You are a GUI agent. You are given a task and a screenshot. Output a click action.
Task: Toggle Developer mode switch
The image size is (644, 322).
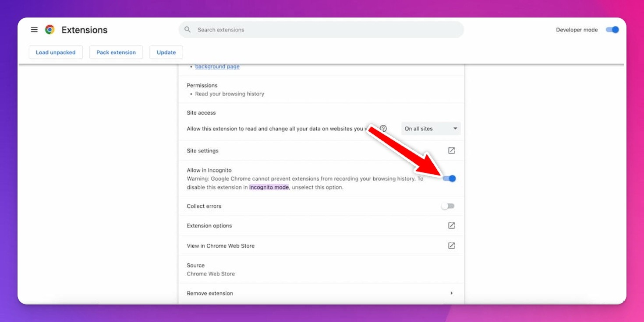pos(612,30)
